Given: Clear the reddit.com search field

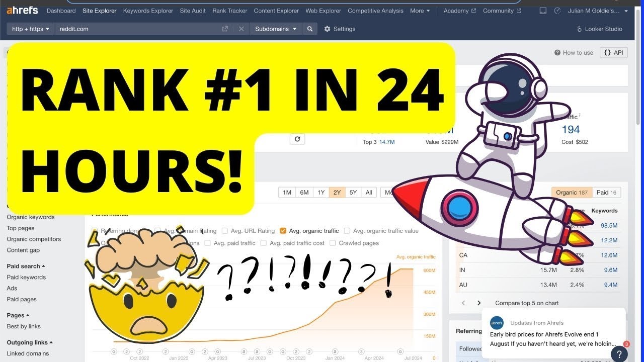Looking at the screenshot, I should 241,29.
